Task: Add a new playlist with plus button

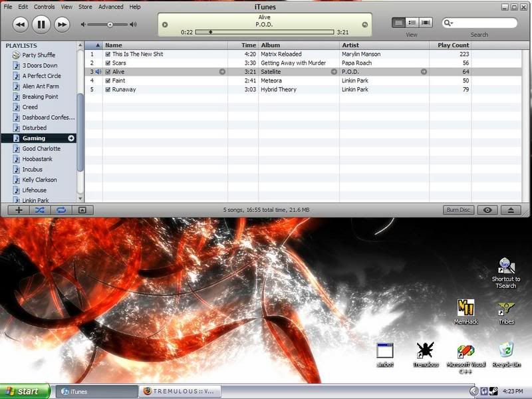Action: (19, 210)
